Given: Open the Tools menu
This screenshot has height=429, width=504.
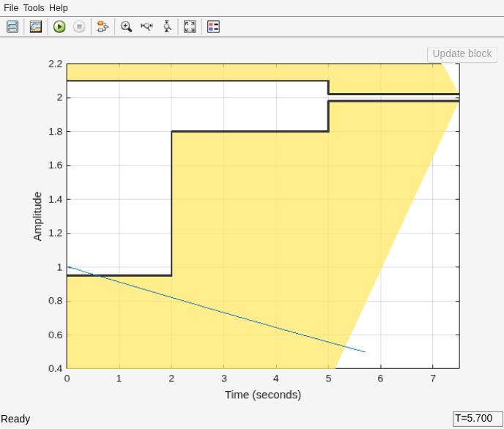Looking at the screenshot, I should point(34,8).
